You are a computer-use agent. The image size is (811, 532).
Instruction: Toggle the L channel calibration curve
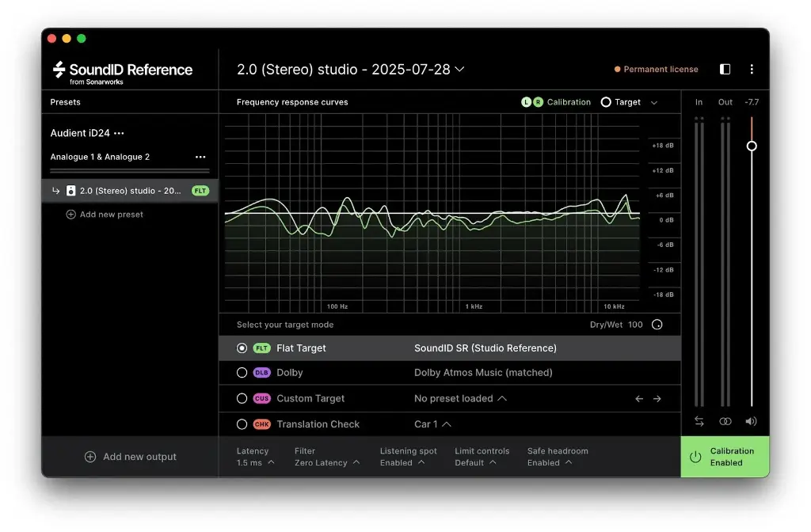point(526,102)
